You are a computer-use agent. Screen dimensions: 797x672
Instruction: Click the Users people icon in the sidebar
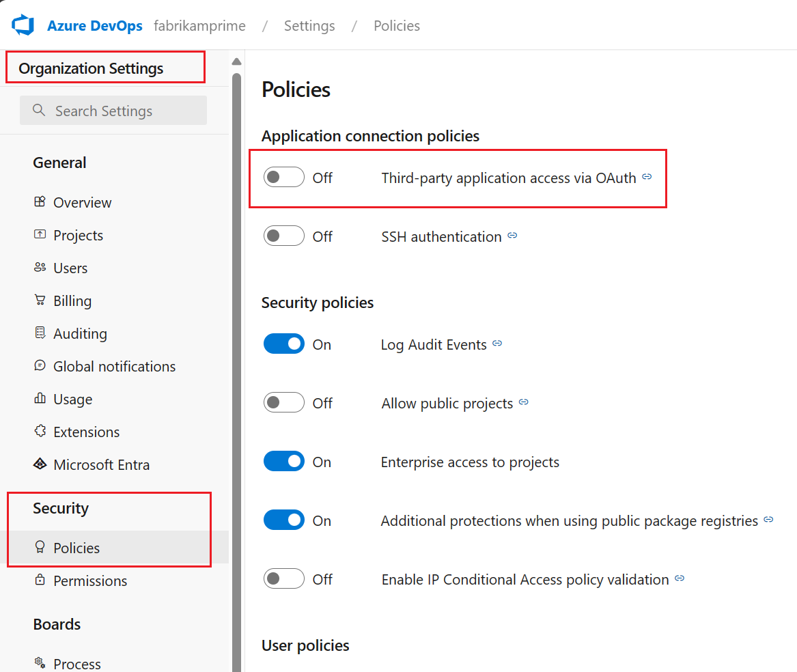click(40, 268)
